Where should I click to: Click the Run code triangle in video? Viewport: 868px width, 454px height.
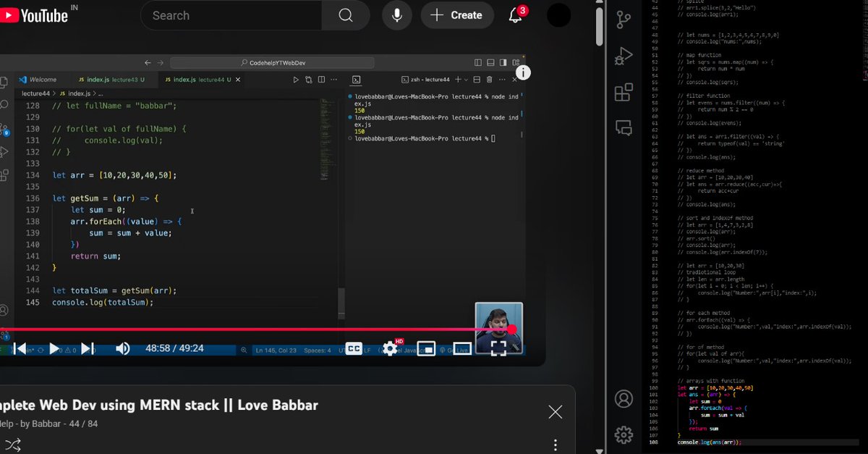[x=295, y=80]
